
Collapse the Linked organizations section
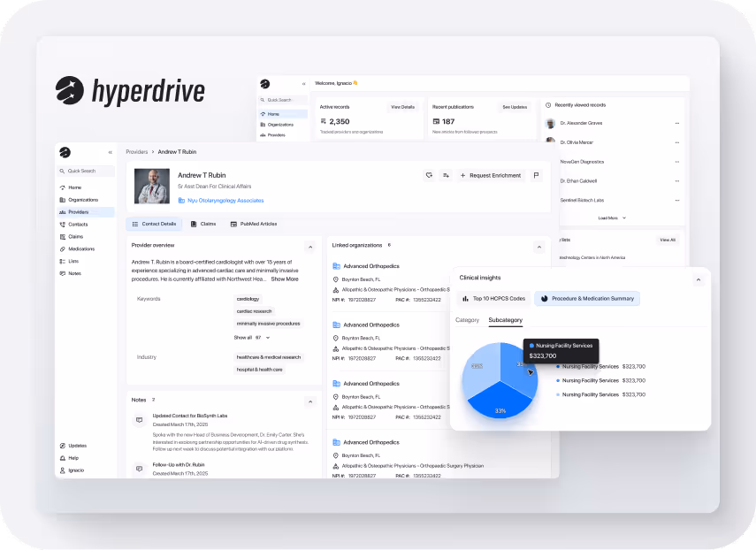pos(539,248)
